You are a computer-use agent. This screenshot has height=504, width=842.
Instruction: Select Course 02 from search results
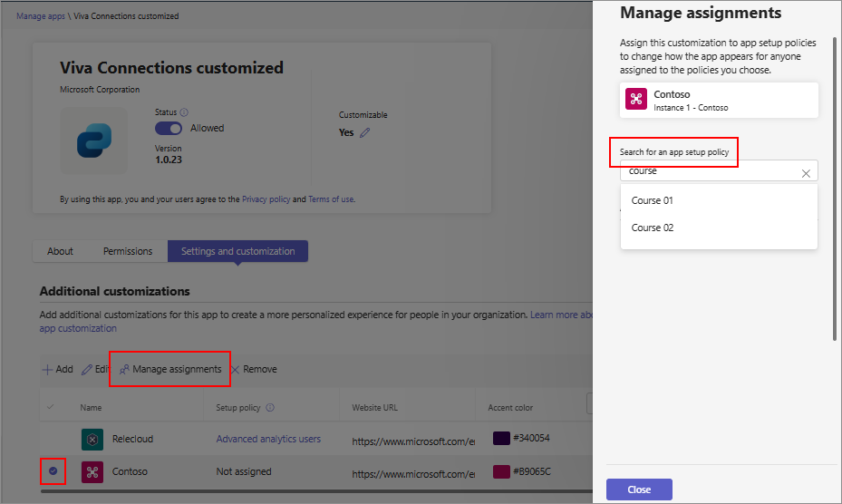click(x=719, y=228)
